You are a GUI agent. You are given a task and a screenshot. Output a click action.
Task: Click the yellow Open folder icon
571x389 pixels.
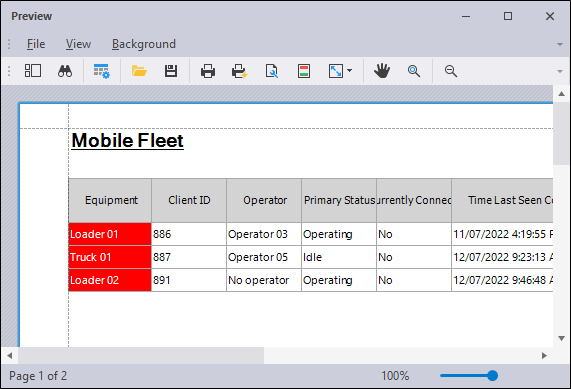[139, 71]
